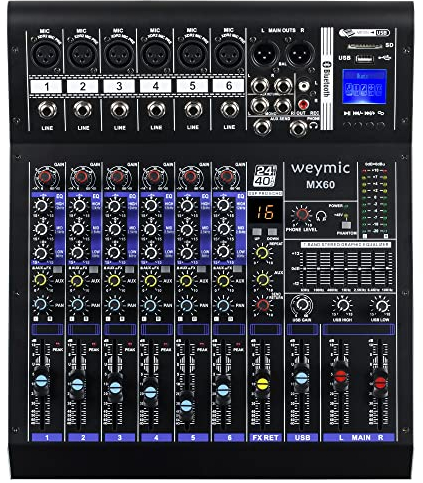Screen dimensions: 423x483
Task: Click the LINE input jack of channel 2
Action: point(83,109)
